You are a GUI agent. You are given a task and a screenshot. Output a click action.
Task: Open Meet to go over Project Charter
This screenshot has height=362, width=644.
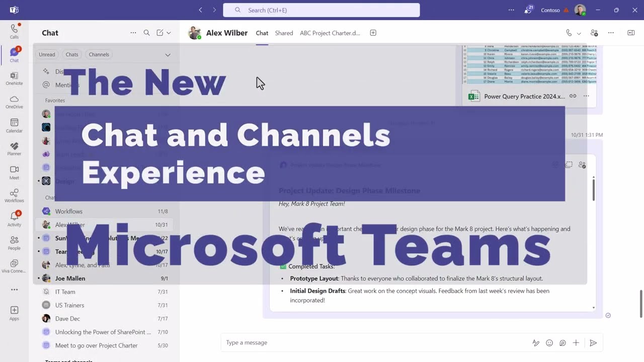[105, 345]
